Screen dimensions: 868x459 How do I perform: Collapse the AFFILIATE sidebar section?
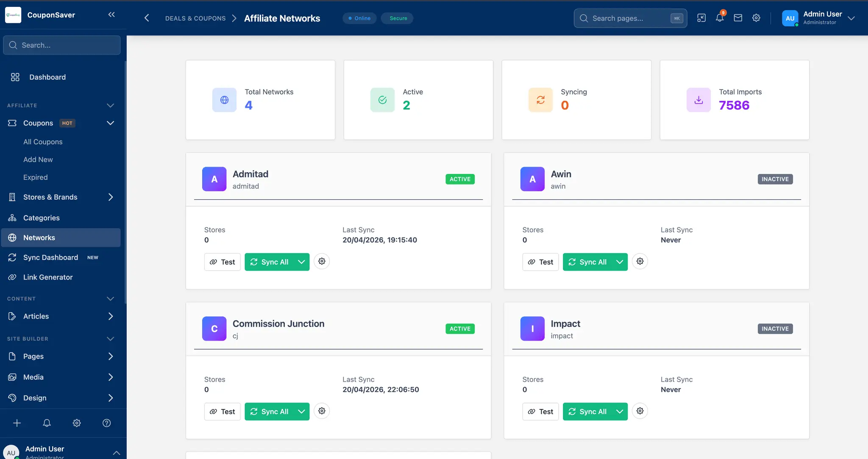111,105
